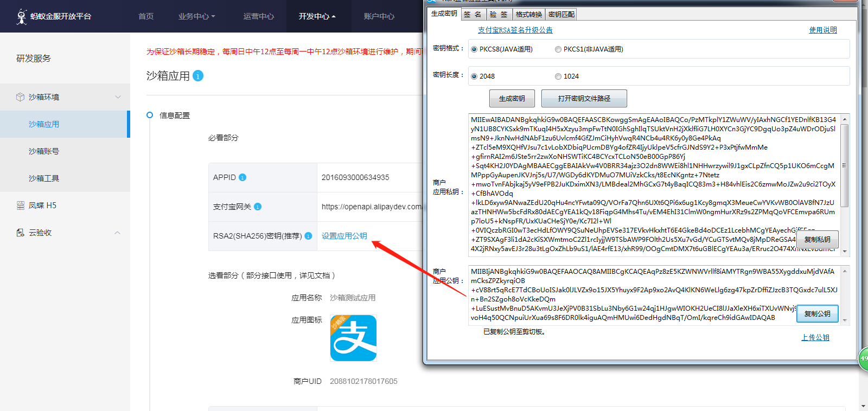Click the info icon beside 支付宝网关

258,207
